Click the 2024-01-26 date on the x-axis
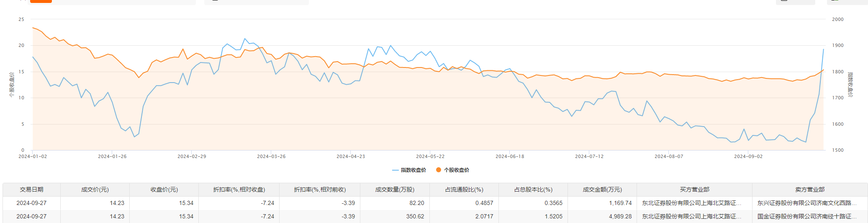Image resolution: width=868 pixels, height=223 pixels. click(112, 156)
